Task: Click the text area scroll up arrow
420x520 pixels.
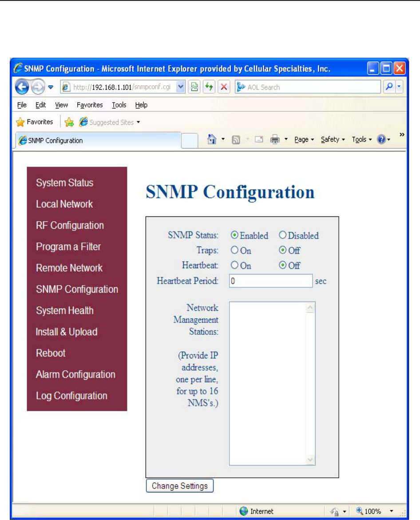Action: tap(310, 308)
